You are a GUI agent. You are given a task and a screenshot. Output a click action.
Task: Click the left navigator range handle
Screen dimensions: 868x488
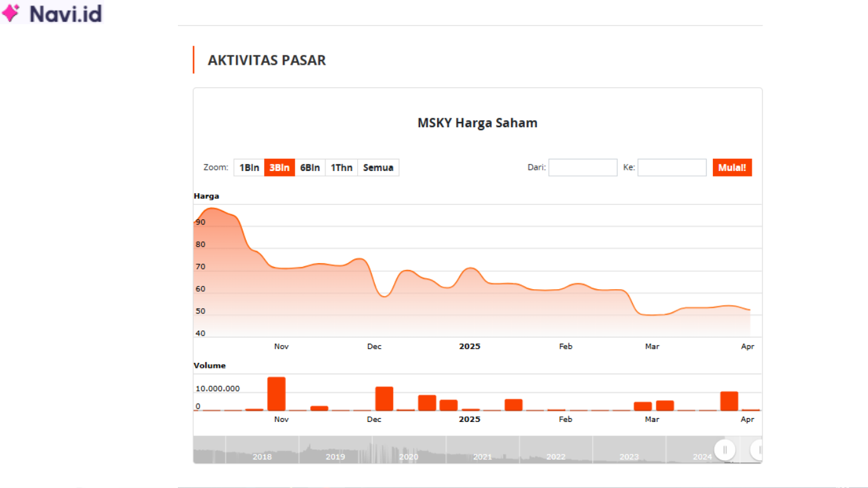pos(724,450)
